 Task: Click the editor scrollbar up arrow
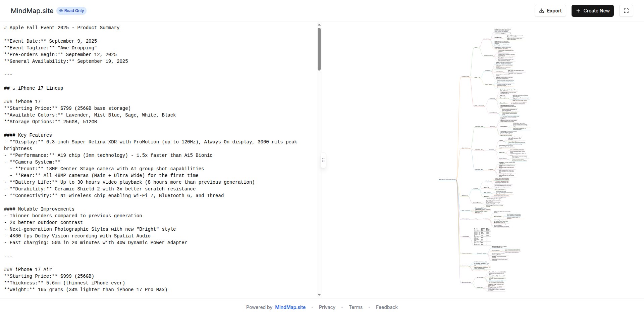pyautogui.click(x=319, y=25)
